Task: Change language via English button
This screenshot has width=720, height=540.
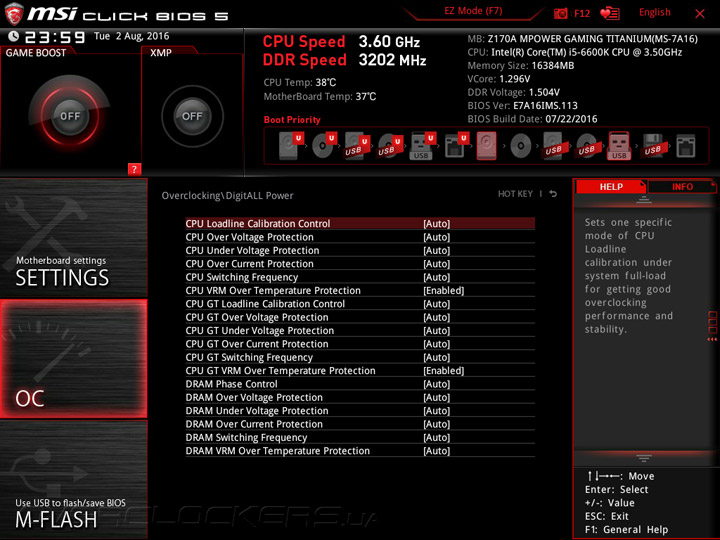Action: coord(654,12)
